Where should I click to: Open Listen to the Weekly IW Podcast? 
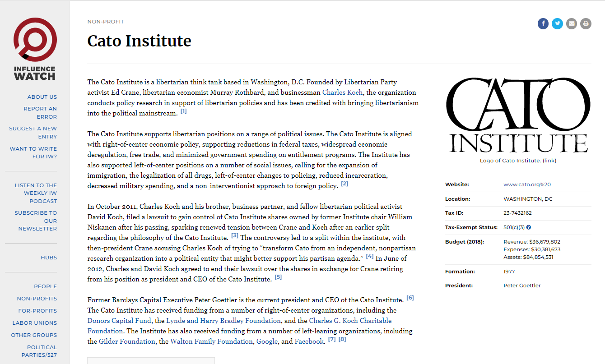36,193
